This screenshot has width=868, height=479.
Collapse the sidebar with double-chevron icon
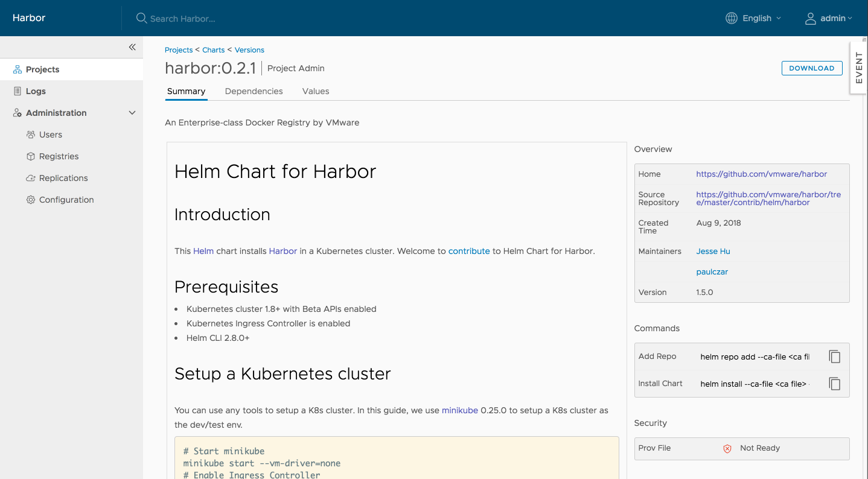(132, 47)
